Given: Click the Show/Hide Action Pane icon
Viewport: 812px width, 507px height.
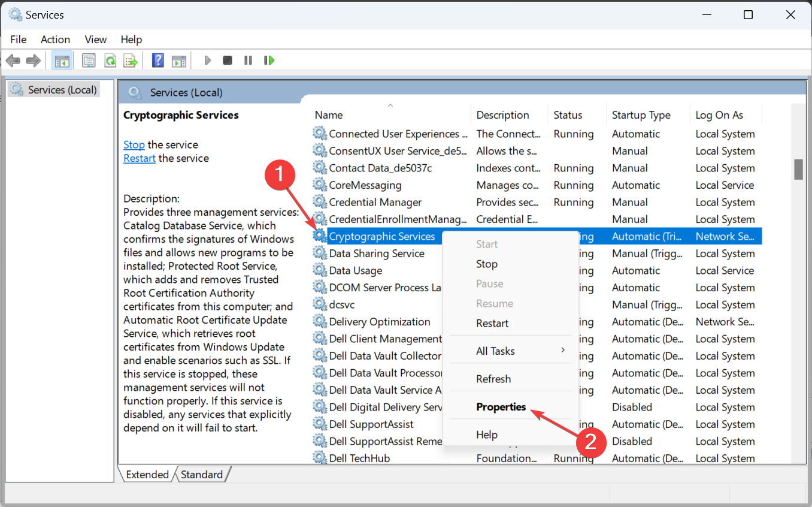Looking at the screenshot, I should coord(178,61).
